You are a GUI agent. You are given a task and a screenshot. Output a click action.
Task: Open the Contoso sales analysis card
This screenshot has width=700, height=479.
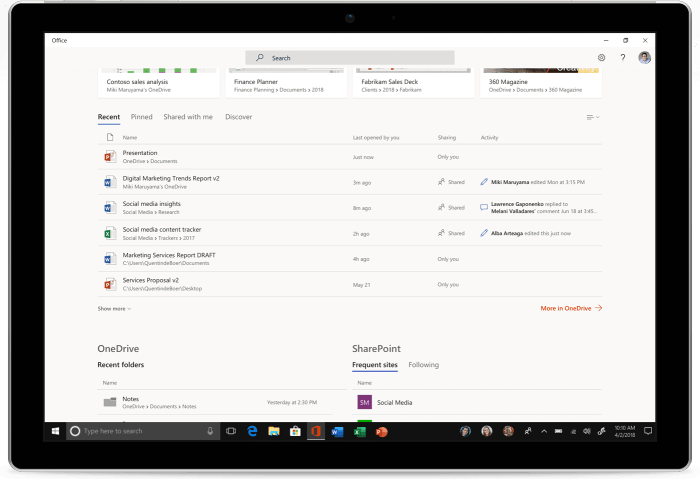coord(158,83)
